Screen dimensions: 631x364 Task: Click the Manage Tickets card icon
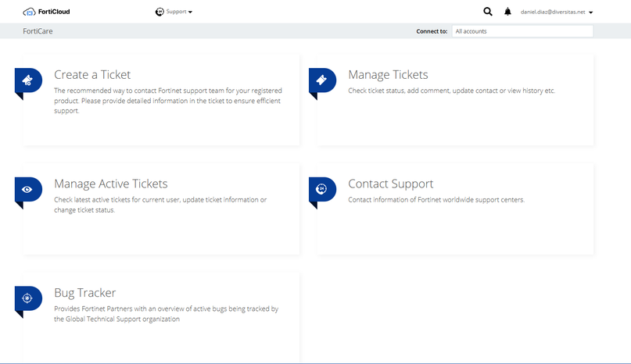(321, 80)
